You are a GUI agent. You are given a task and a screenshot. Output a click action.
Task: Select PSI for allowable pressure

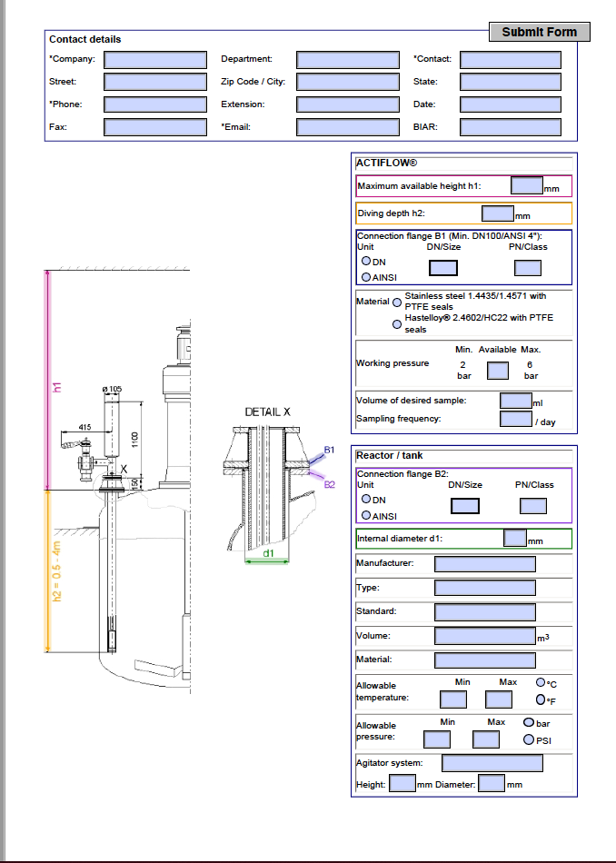point(529,739)
